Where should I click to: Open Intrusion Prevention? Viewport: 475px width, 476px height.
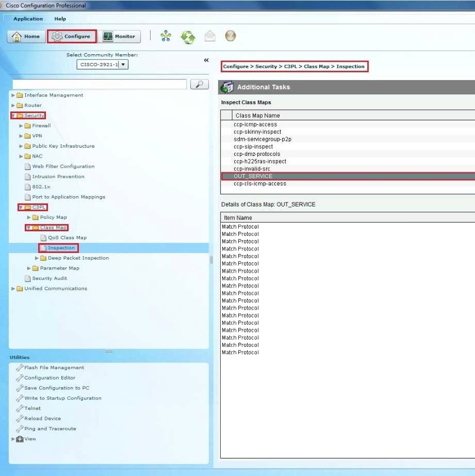[58, 177]
